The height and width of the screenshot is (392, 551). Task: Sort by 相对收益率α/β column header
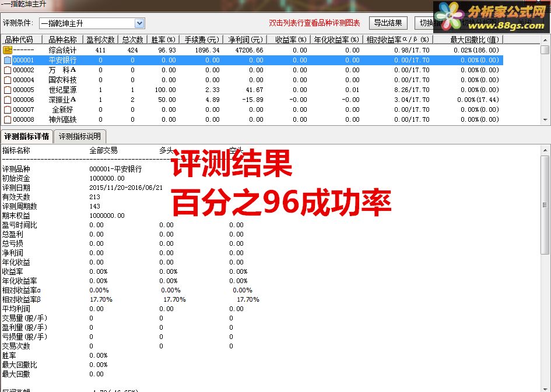pyautogui.click(x=398, y=40)
